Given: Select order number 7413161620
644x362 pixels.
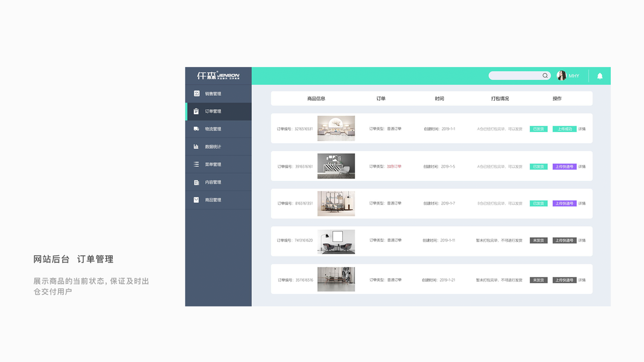Looking at the screenshot, I should click(x=304, y=241).
